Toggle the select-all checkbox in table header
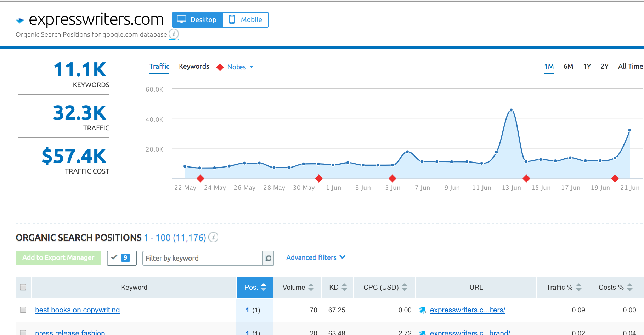 (x=23, y=287)
